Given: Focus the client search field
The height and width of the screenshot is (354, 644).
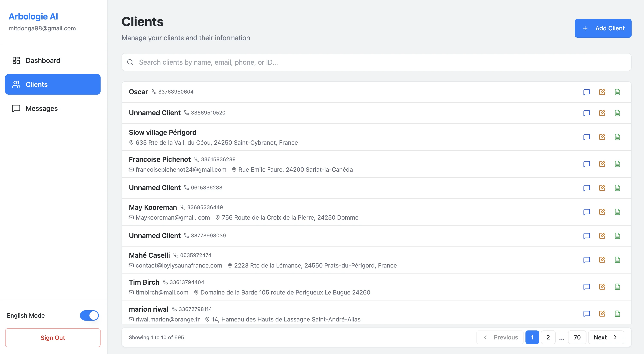Looking at the screenshot, I should click(376, 62).
